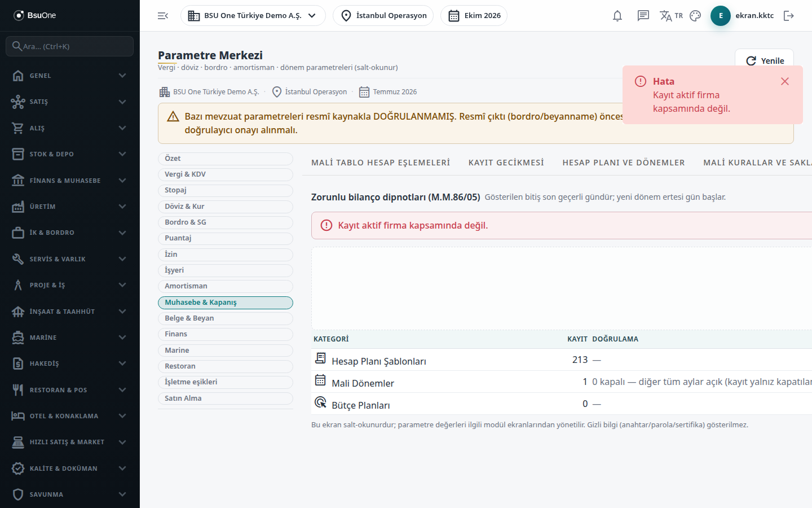This screenshot has height=508, width=812.
Task: Click the KALİTE & DOKÜMAN badge icon
Action: (18, 468)
